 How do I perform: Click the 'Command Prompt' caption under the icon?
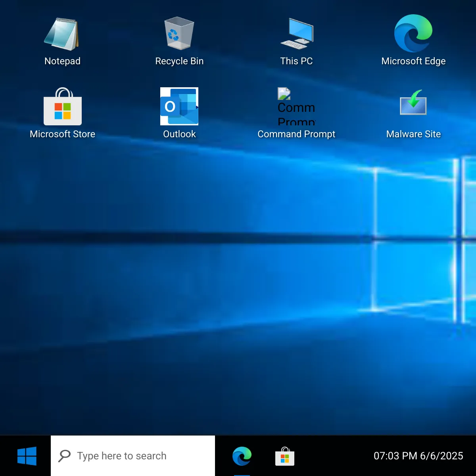pos(296,134)
